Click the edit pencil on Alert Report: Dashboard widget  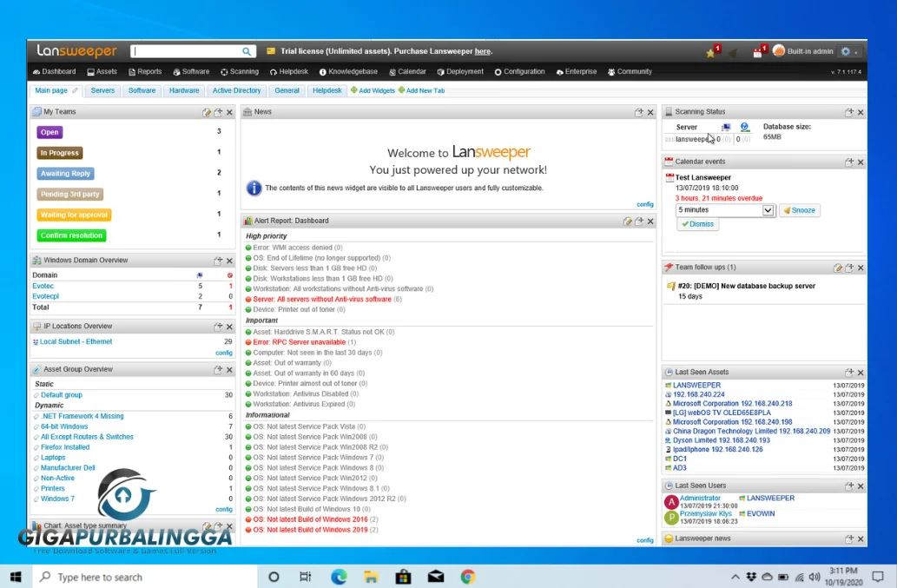coord(627,220)
